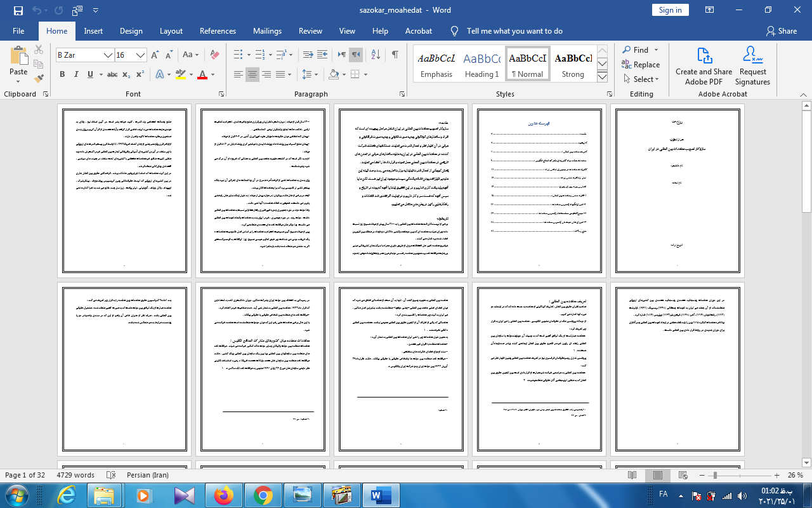Apply bullet list formatting

(238, 55)
